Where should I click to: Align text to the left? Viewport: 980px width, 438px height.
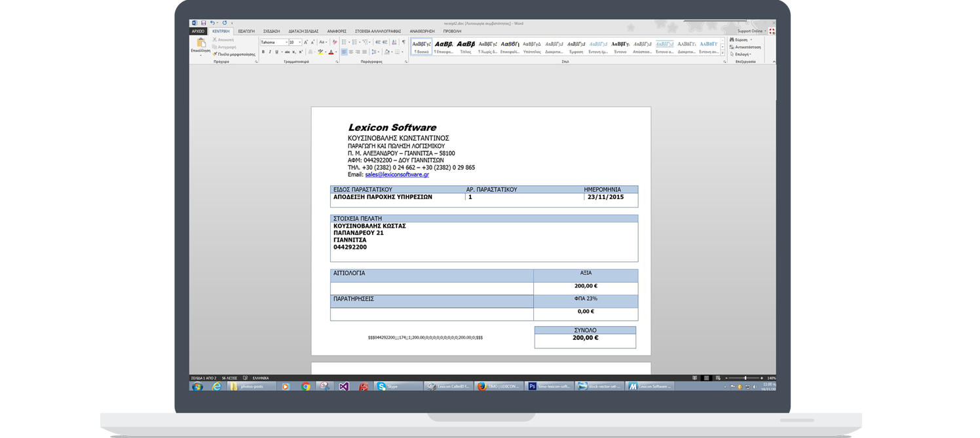(345, 52)
